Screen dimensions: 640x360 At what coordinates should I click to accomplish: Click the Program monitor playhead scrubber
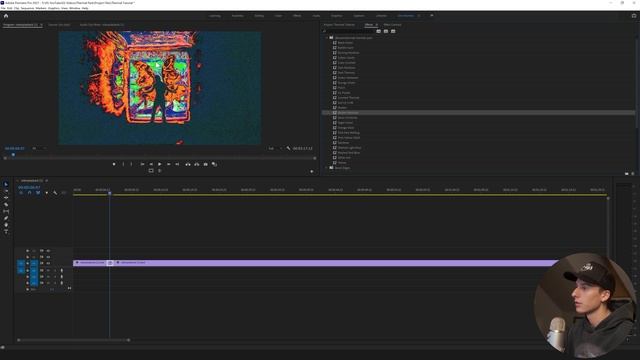click(x=13, y=155)
